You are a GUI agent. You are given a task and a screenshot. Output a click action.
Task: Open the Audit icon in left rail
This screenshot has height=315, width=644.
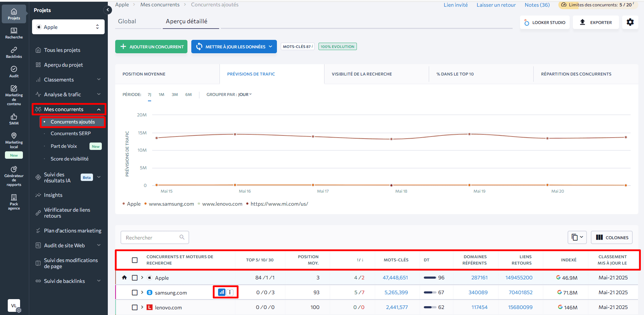coord(14,72)
